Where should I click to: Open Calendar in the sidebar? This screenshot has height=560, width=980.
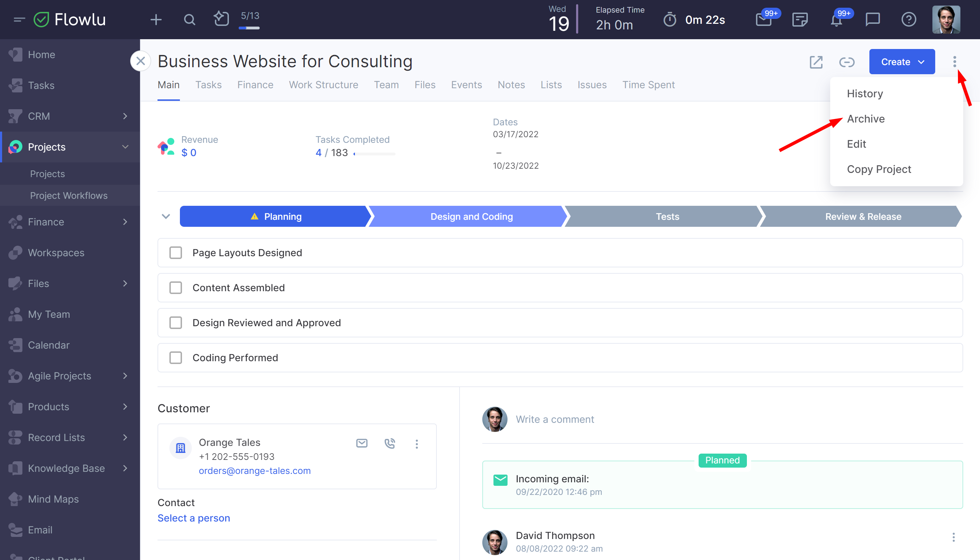click(x=70, y=345)
